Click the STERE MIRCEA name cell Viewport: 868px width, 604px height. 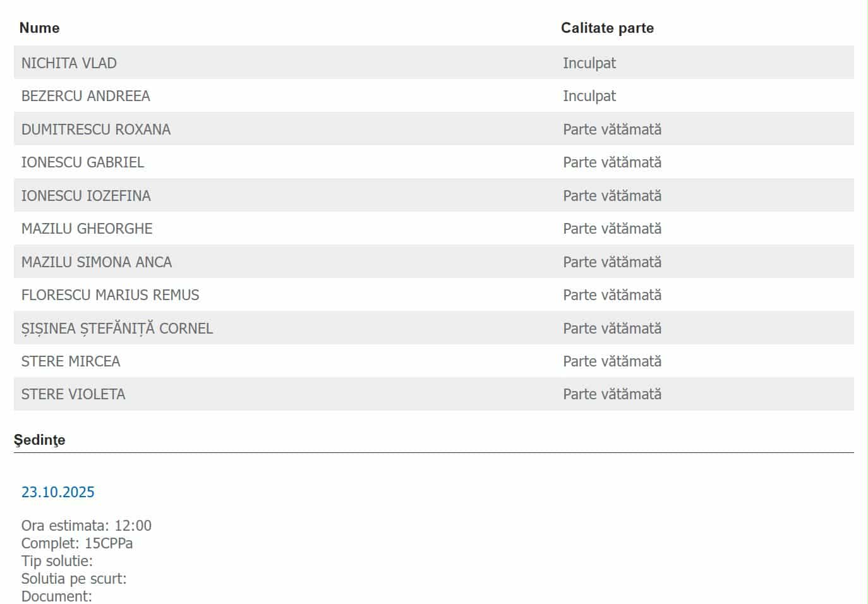click(x=71, y=361)
